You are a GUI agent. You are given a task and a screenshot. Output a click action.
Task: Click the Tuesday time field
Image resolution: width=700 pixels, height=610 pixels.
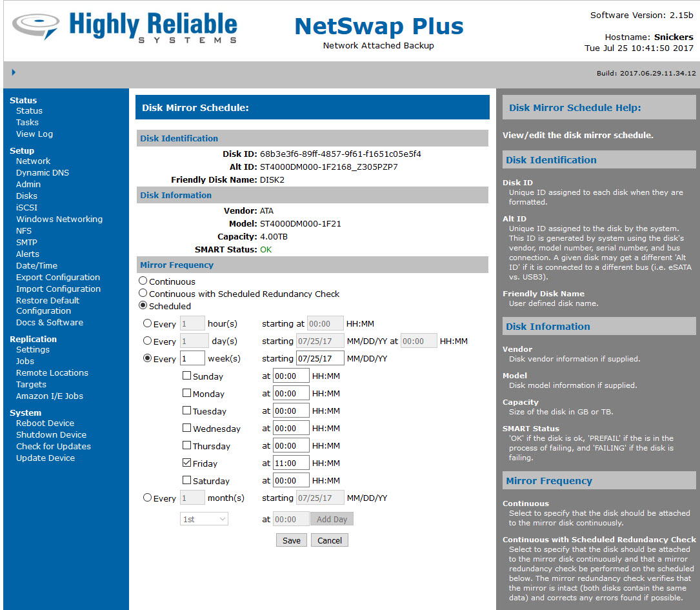tap(291, 411)
